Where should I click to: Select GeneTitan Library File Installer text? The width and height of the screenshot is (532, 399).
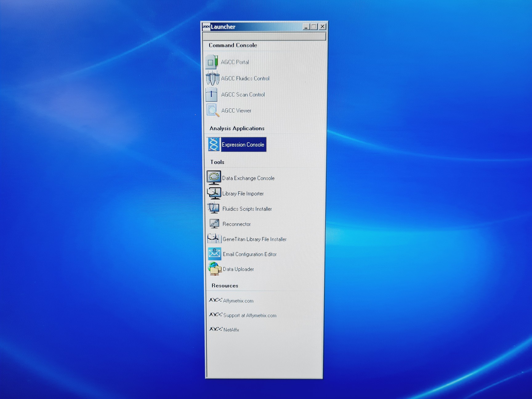(255, 239)
